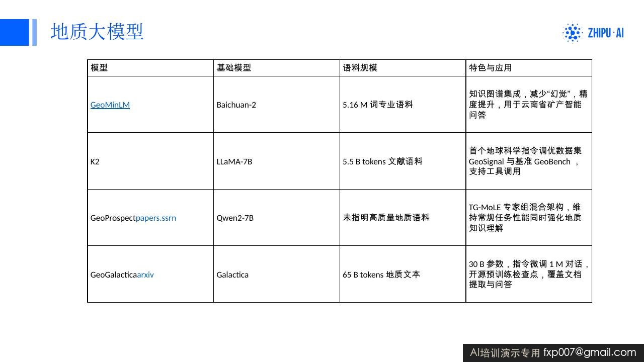Select the K2 model cell
Viewport: 644px width, 362px height.
[x=150, y=161]
